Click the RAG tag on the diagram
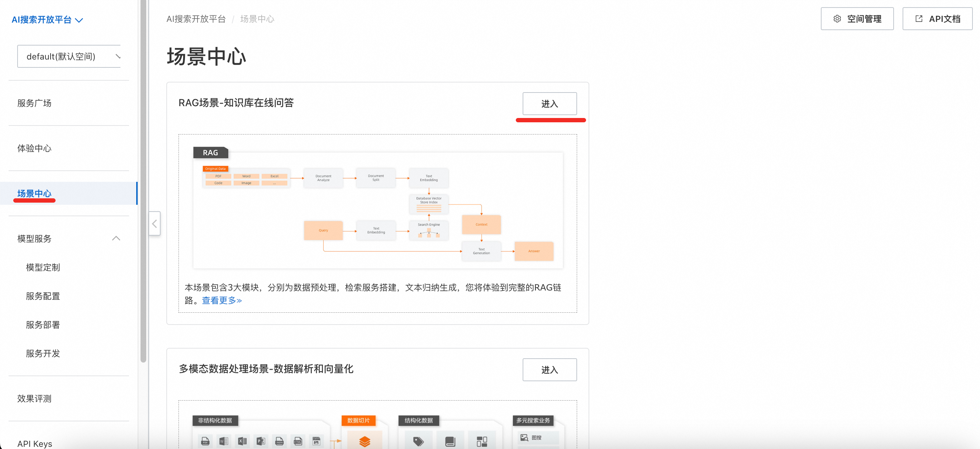This screenshot has height=449, width=980. [210, 152]
